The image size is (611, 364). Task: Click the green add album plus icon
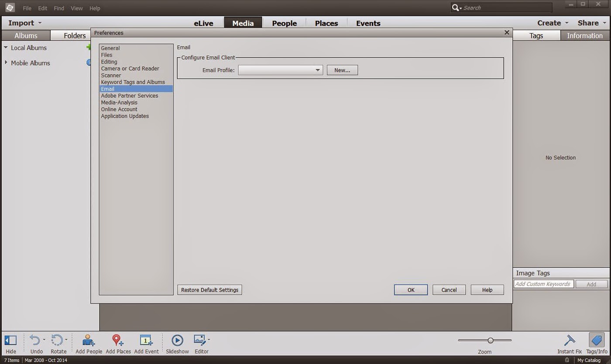click(89, 47)
